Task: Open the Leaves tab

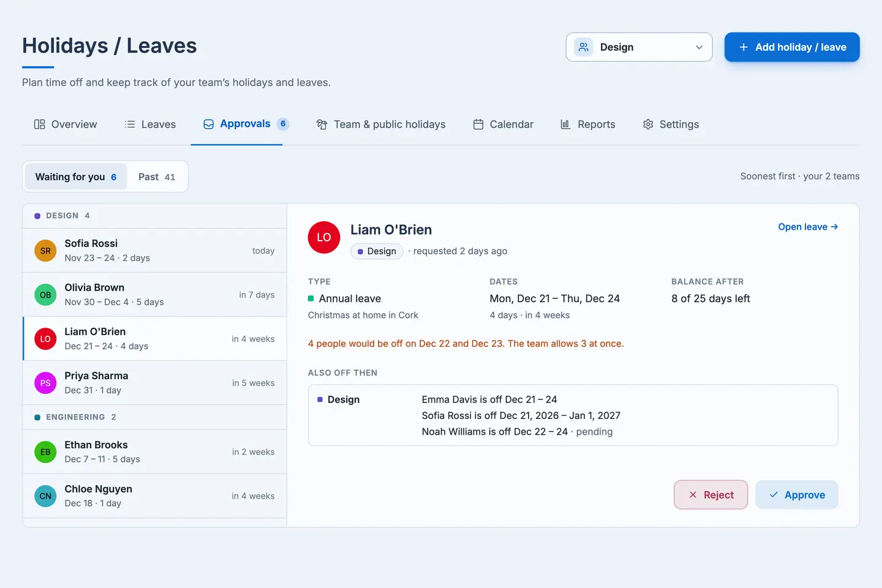Action: point(150,124)
